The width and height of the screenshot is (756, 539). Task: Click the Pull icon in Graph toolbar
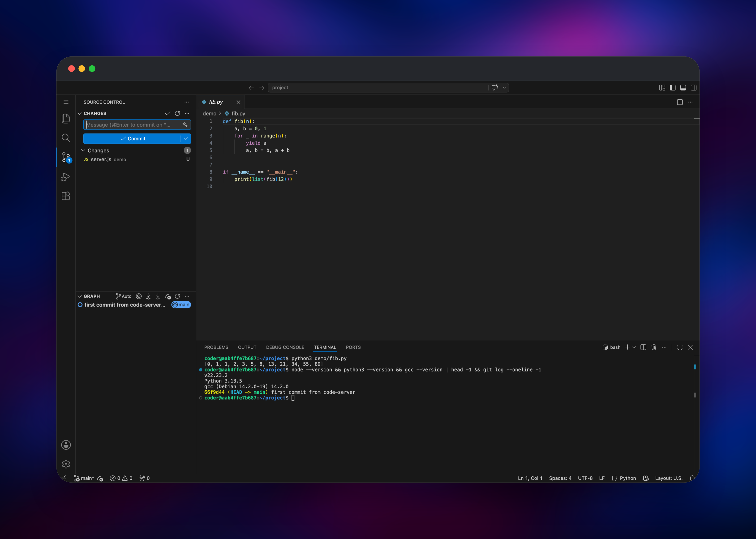pyautogui.click(x=158, y=296)
